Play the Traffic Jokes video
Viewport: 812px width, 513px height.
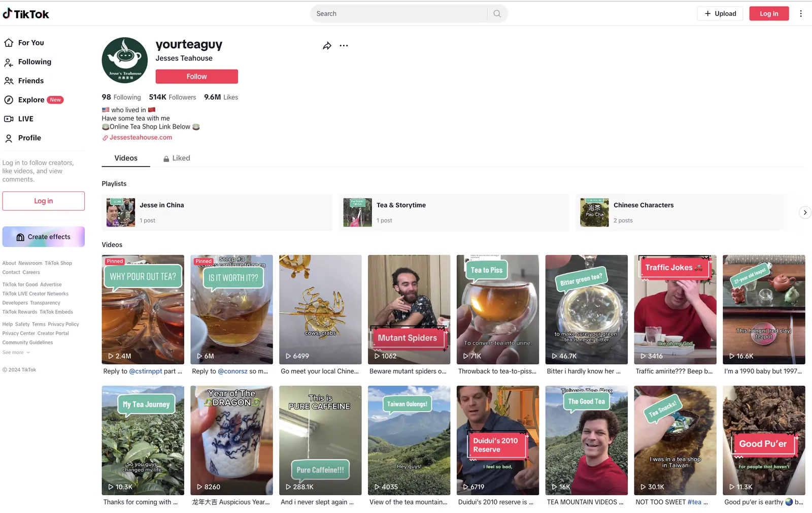point(675,309)
